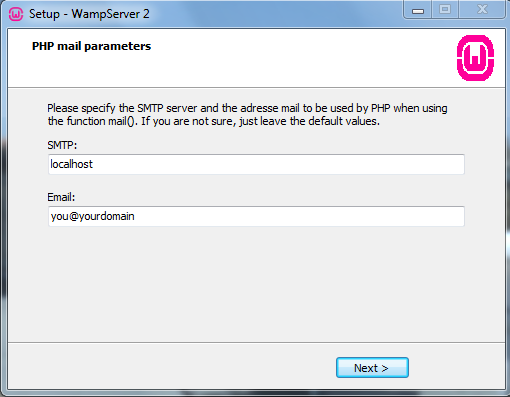Click the WampServer icon in title bar
This screenshot has width=510, height=397.
click(16, 14)
